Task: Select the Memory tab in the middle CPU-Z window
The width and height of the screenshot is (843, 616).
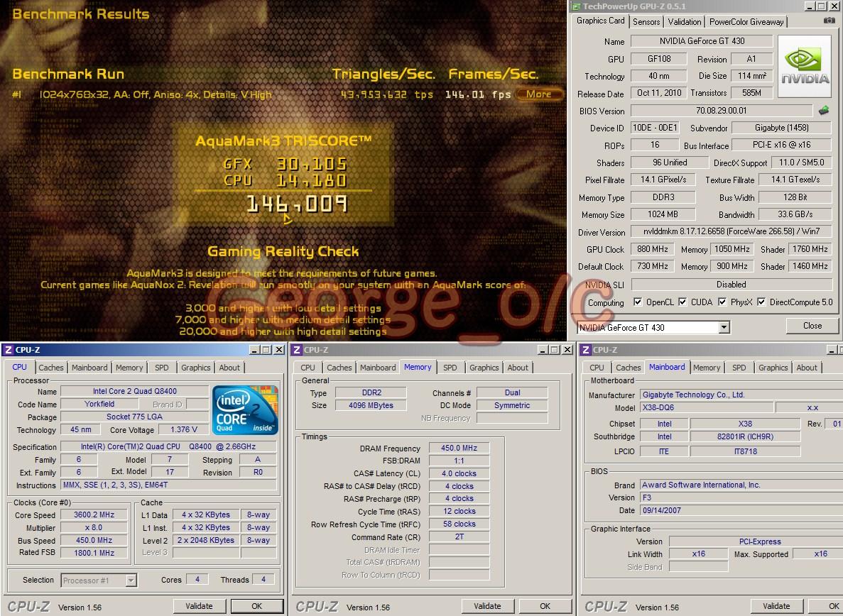Action: (418, 367)
